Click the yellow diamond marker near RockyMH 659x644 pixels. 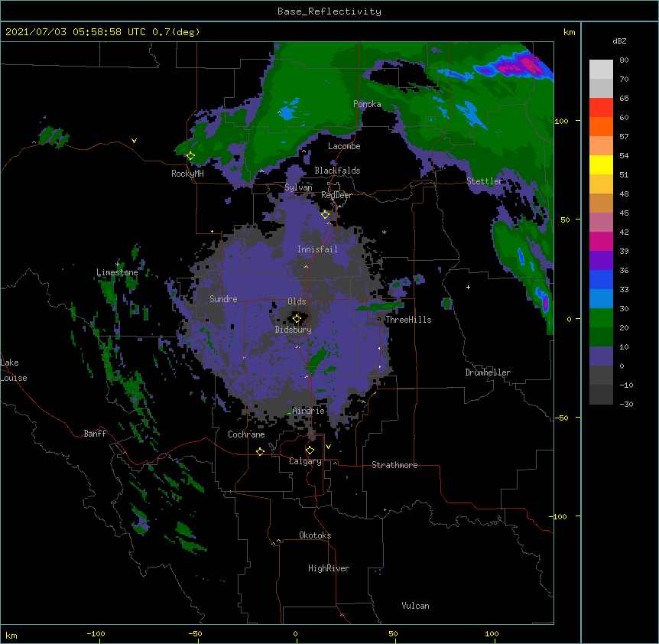click(191, 156)
